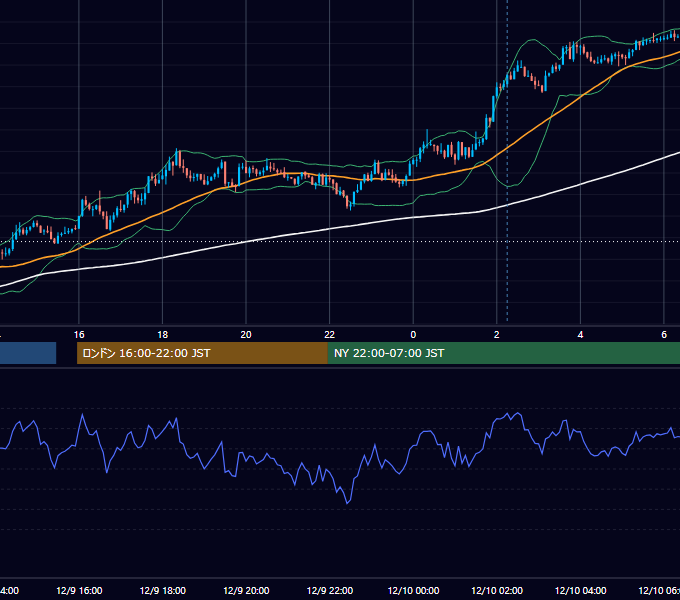680x600 pixels.
Task: Click the "12/9 18:00" date label
Action: (163, 590)
